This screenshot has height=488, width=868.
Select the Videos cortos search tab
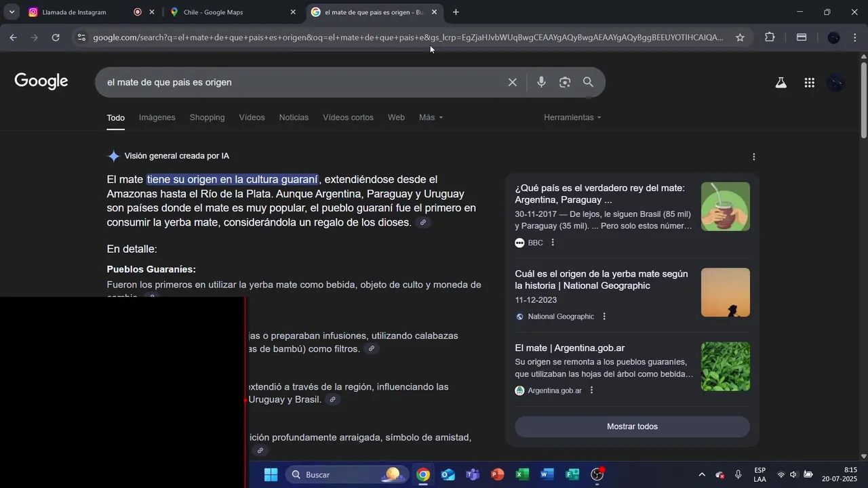point(348,117)
